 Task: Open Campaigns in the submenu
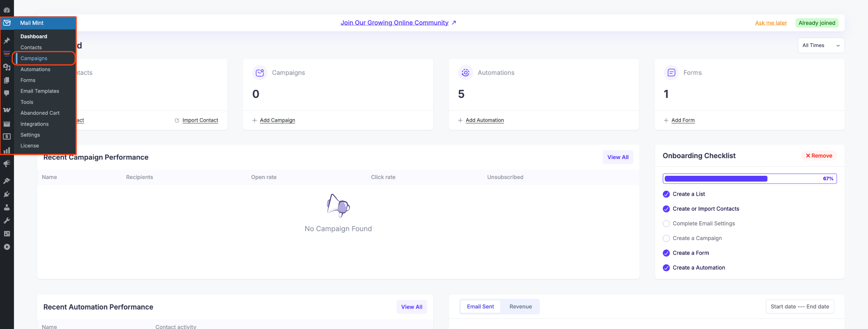click(33, 58)
